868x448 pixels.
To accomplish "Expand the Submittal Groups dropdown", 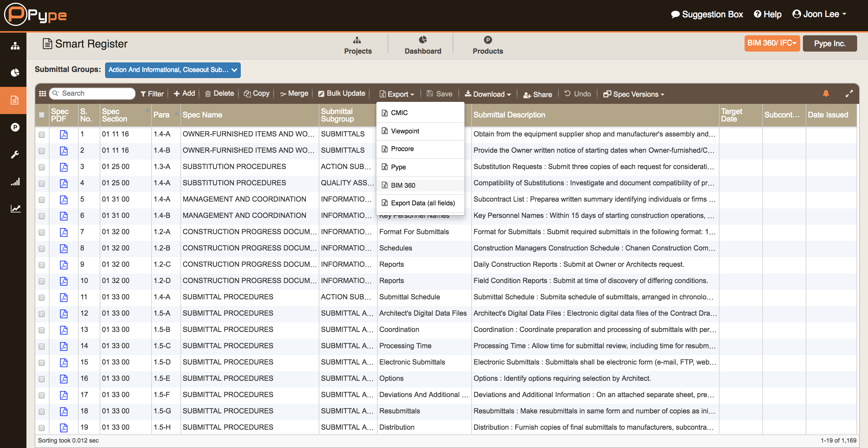I will pyautogui.click(x=173, y=70).
